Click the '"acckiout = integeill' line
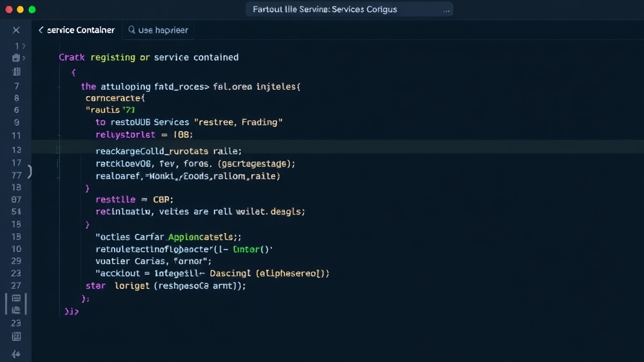The image size is (644, 362). 213,273
